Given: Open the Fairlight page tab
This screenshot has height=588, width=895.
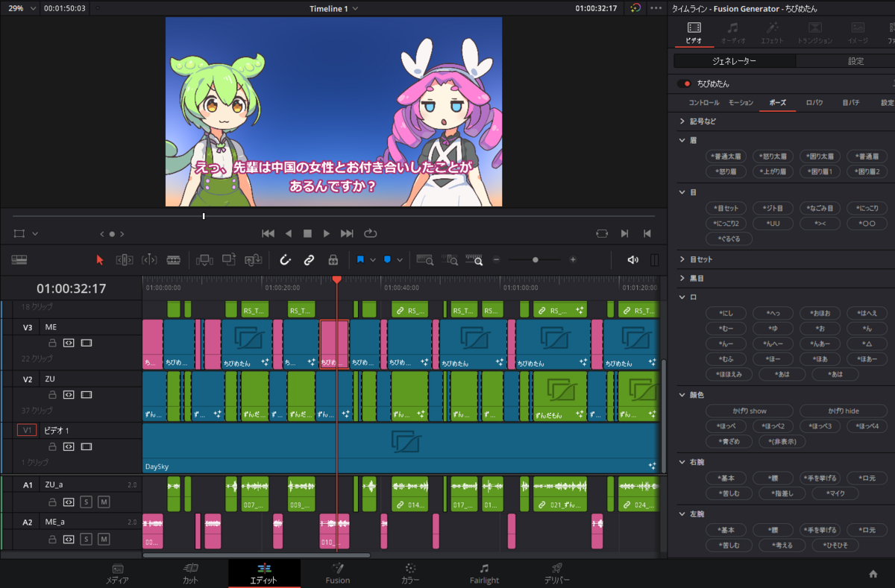Looking at the screenshot, I should coord(484,573).
